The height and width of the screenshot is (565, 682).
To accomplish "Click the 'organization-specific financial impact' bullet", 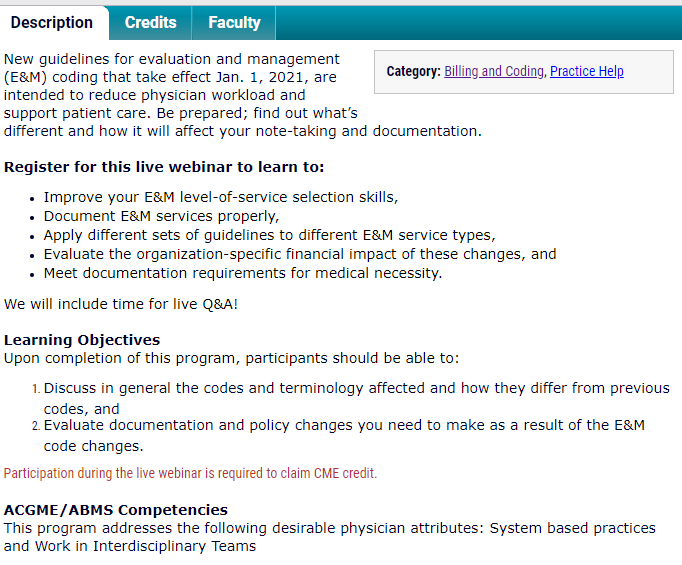I will (x=300, y=254).
